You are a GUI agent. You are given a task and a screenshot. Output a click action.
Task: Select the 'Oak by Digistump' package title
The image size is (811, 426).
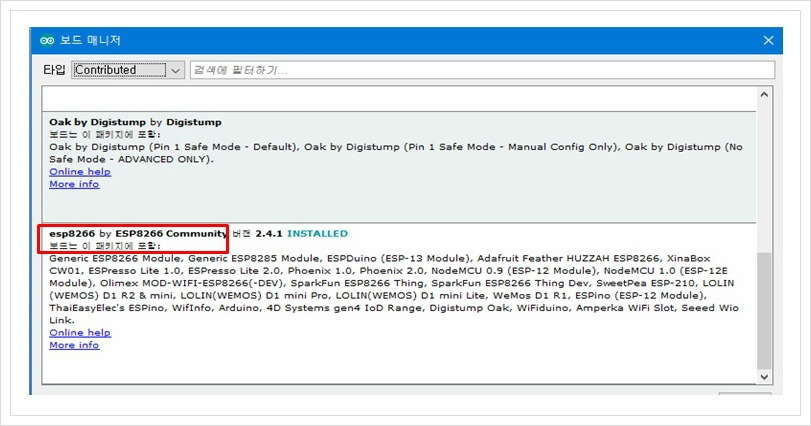135,122
